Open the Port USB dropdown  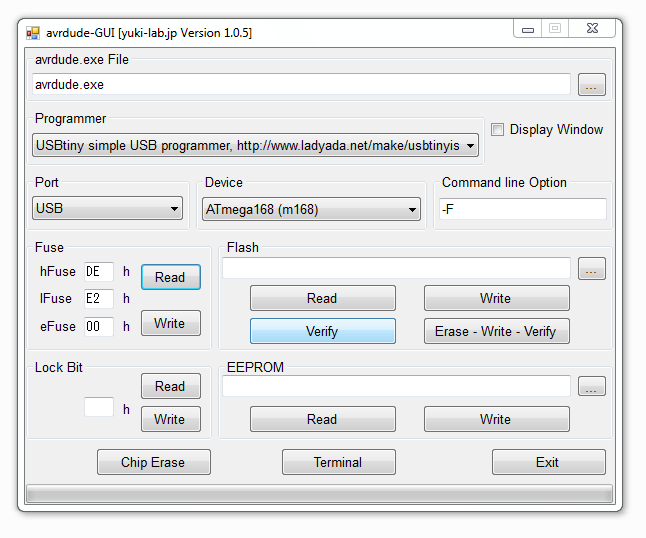point(108,208)
